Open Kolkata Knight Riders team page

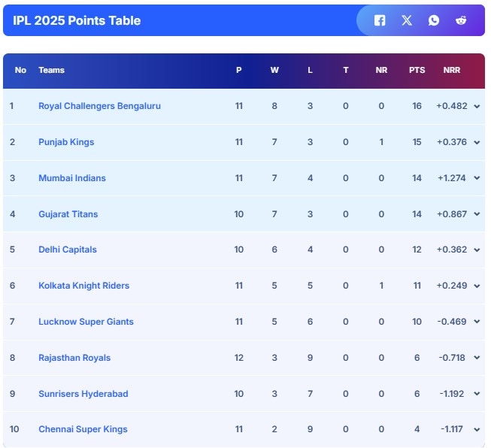point(83,286)
